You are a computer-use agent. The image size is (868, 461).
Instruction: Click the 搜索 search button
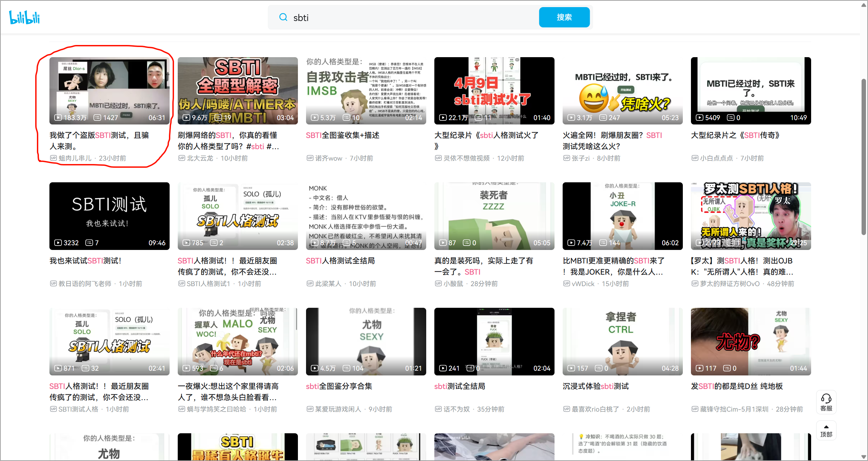564,17
